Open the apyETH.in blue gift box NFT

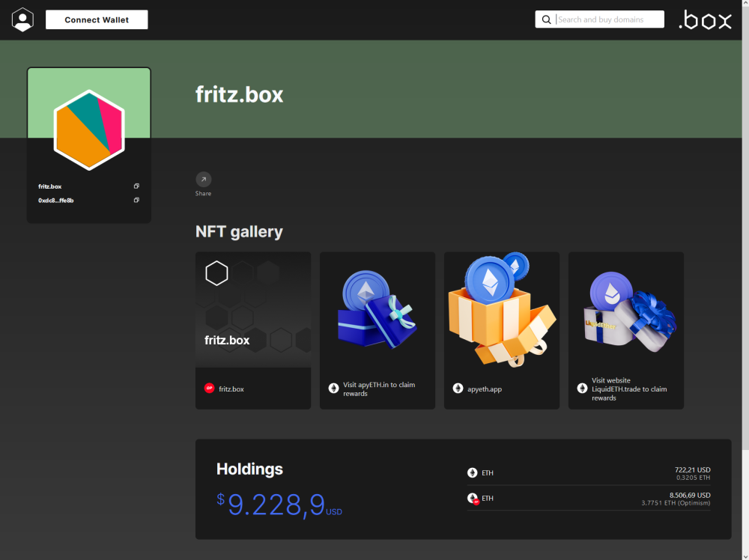coord(377,310)
